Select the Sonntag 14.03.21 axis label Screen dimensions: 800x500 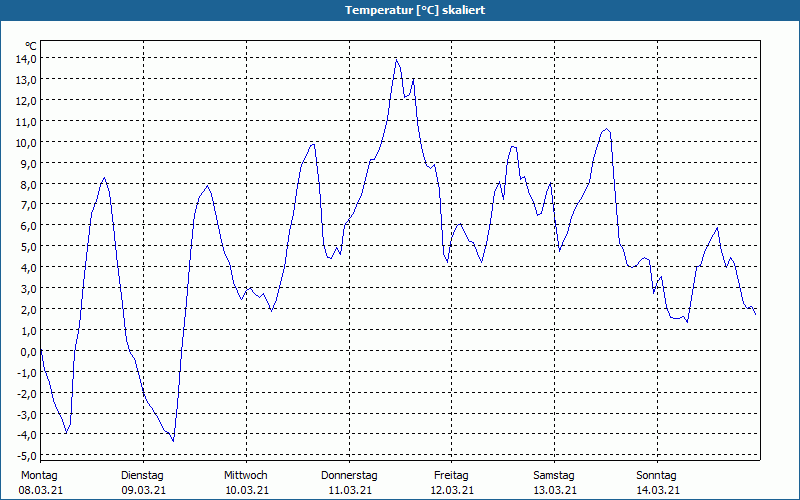(657, 483)
